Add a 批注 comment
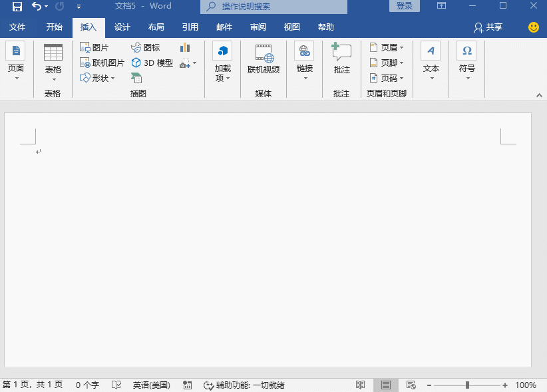The image size is (547, 392). pos(341,58)
